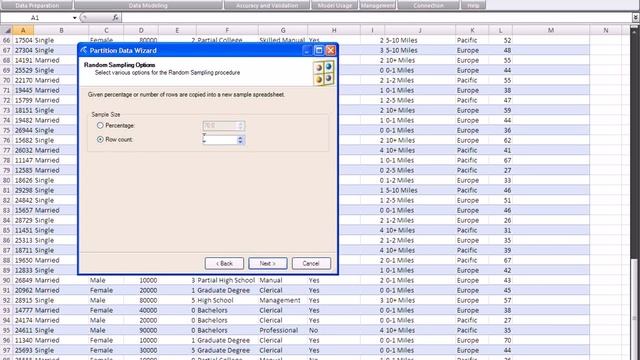Viewport: 640px width, 360px height.
Task: Click 'Single' cell in row 80
Action: (x=56, y=180)
